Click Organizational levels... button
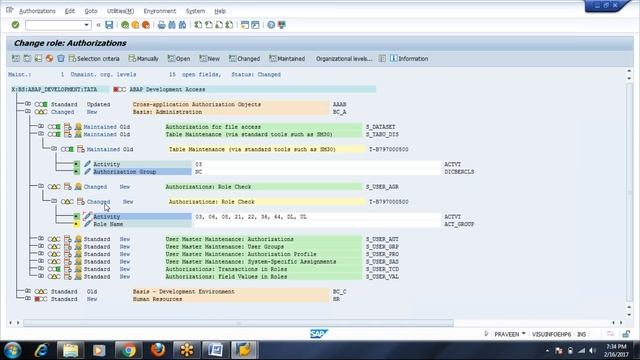 click(344, 59)
